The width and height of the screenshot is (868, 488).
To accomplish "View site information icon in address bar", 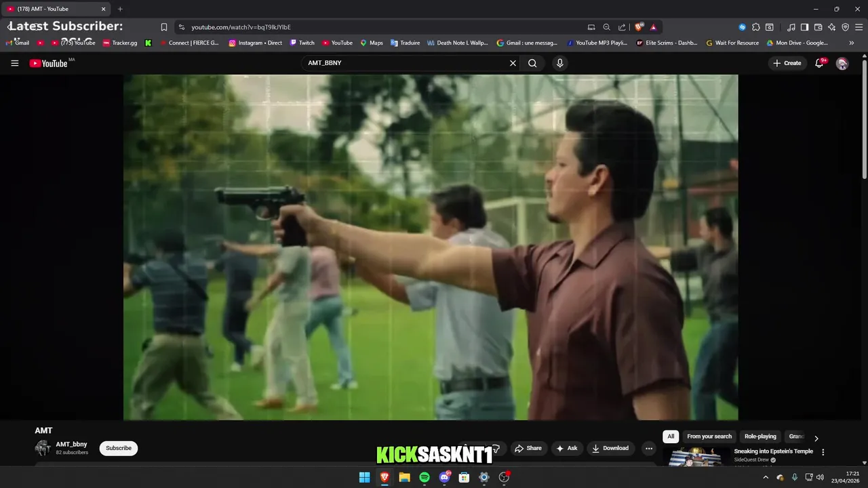I will click(181, 27).
